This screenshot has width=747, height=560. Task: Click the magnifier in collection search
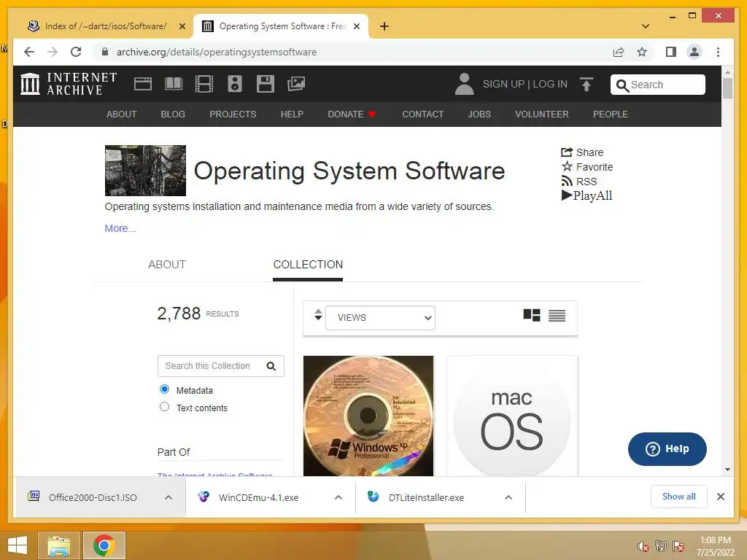[271, 366]
